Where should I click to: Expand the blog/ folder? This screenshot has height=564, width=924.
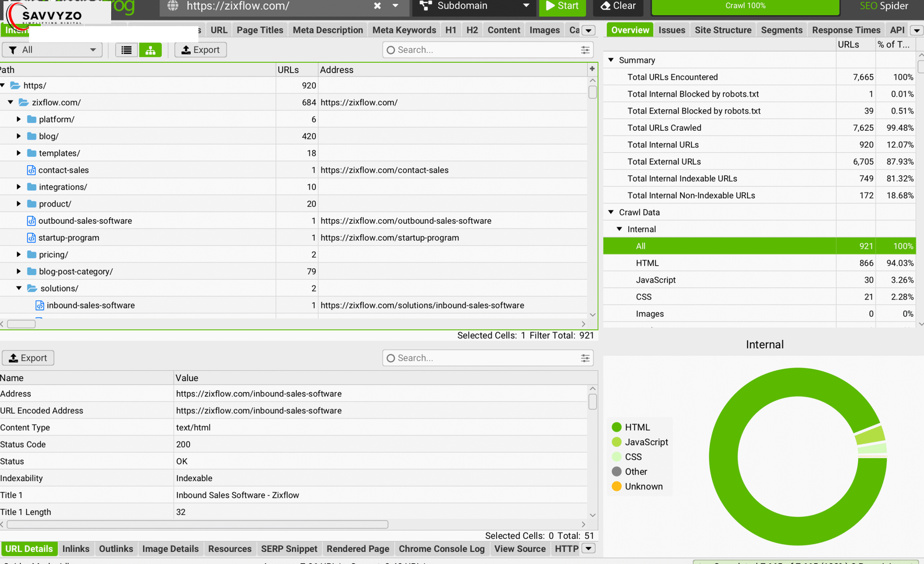[x=19, y=136]
